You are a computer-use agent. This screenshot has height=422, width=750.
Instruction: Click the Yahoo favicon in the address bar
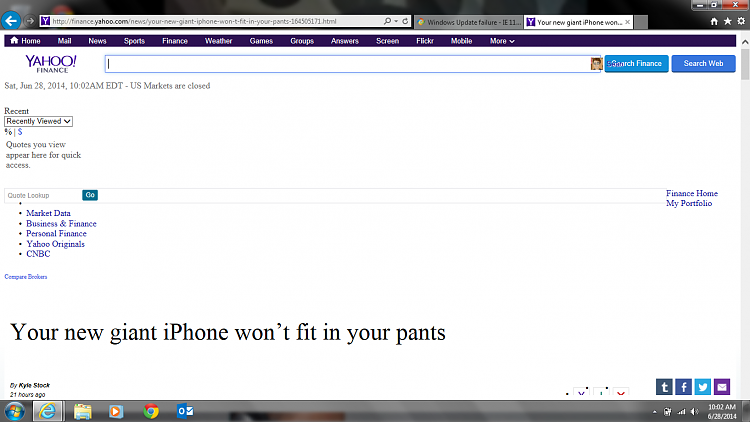click(x=45, y=21)
